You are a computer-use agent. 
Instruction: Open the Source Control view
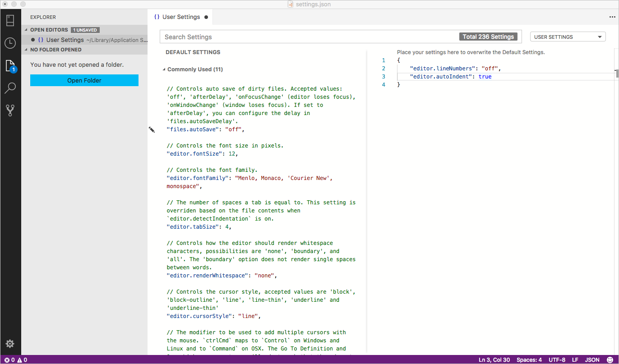click(10, 110)
